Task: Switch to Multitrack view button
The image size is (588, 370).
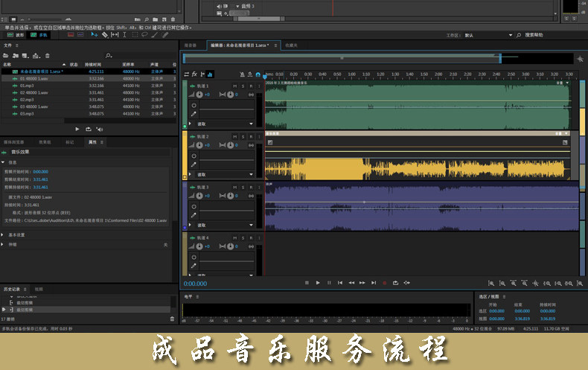Action: pos(39,35)
